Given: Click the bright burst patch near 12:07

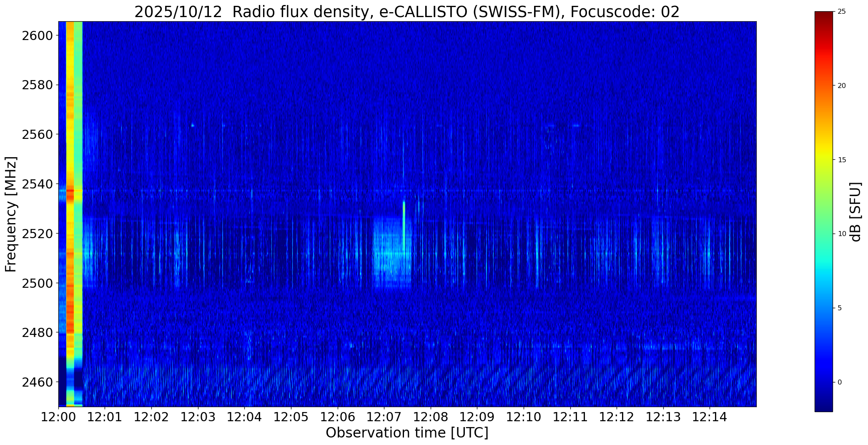Looking at the screenshot, I should [392, 252].
